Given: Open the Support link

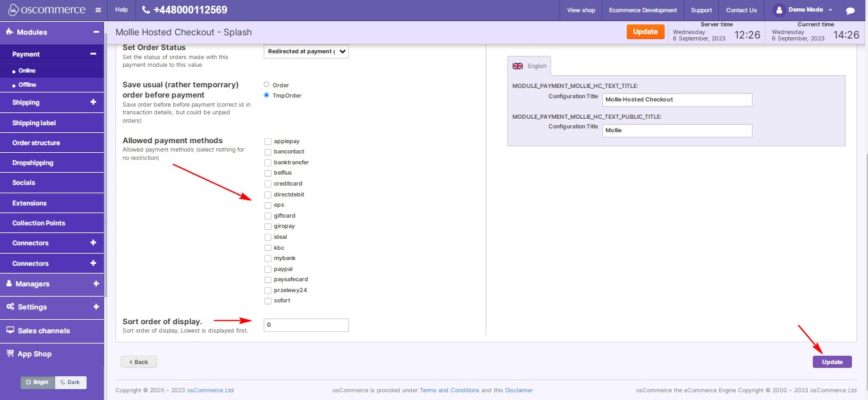Looking at the screenshot, I should click(x=701, y=10).
